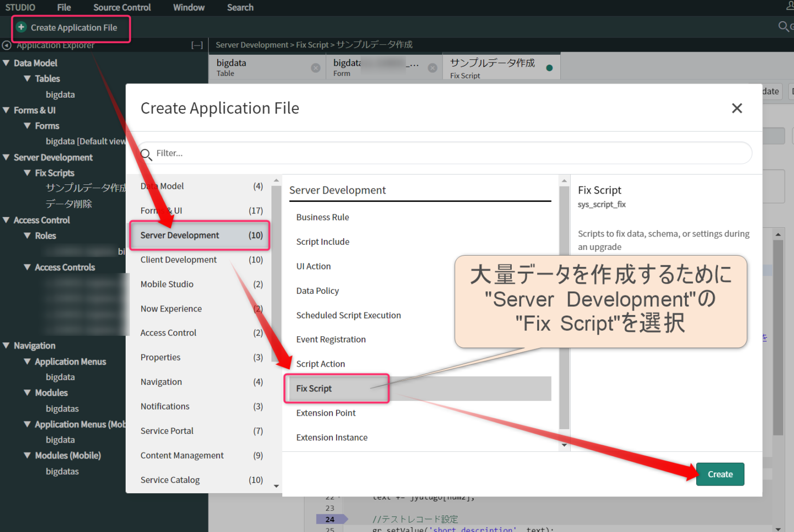Collapse the Server Development tree node
794x532 pixels.
pyautogui.click(x=6, y=157)
